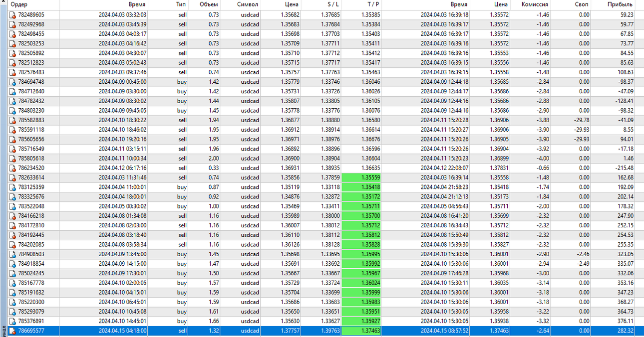Click the order icon for 782503253
This screenshot has height=337, width=644.
coord(12,44)
